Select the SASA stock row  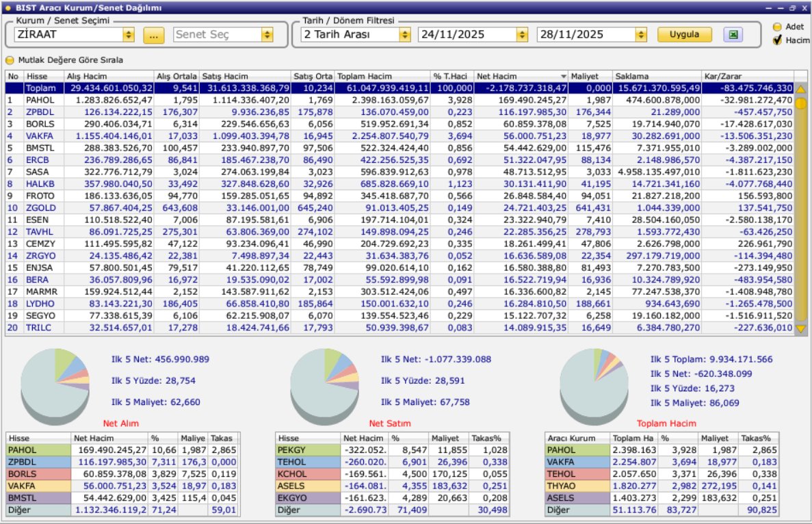coord(400,172)
